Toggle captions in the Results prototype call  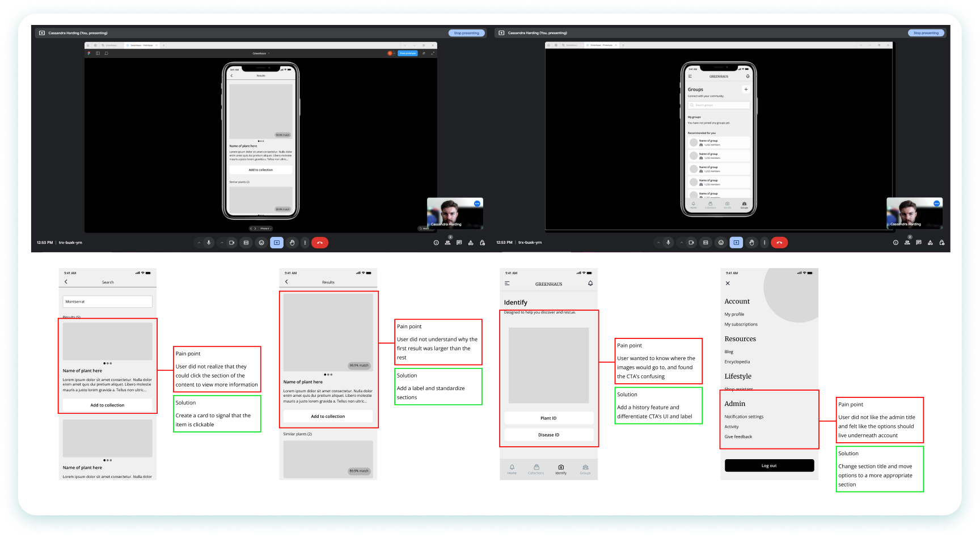pos(246,243)
